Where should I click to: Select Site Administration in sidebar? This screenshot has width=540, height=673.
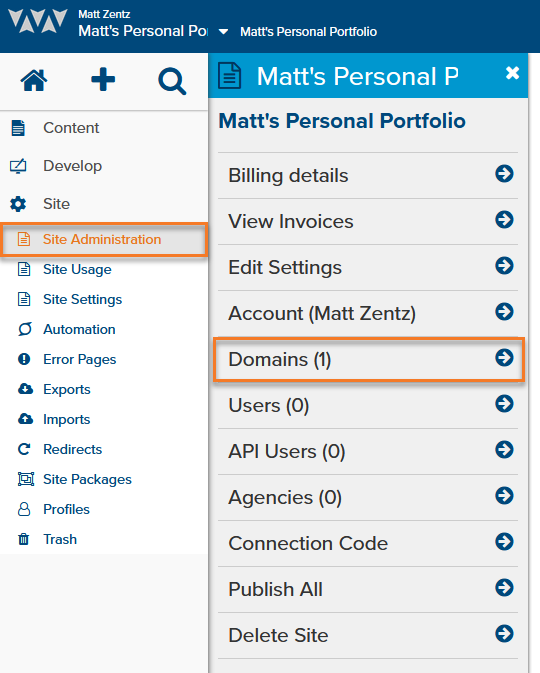(x=104, y=239)
